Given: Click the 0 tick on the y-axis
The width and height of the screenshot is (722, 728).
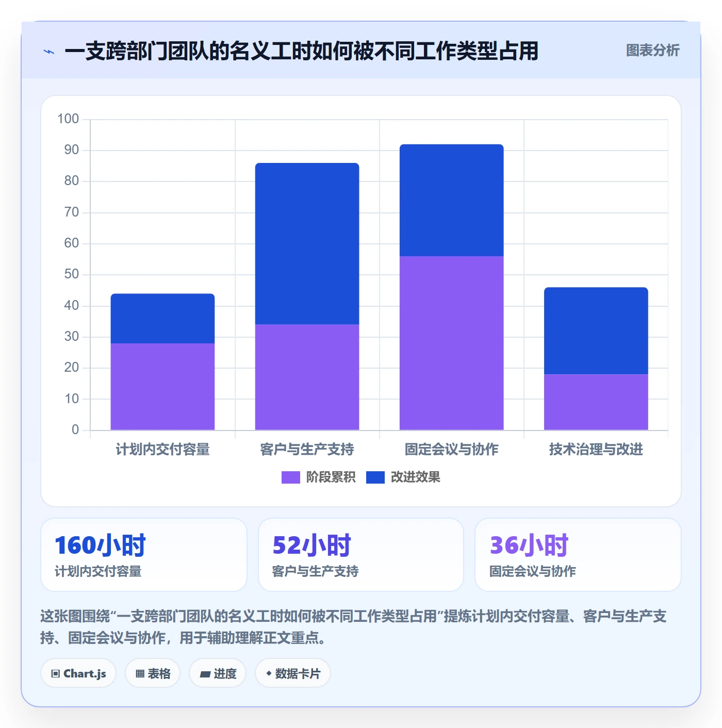Looking at the screenshot, I should (75, 430).
